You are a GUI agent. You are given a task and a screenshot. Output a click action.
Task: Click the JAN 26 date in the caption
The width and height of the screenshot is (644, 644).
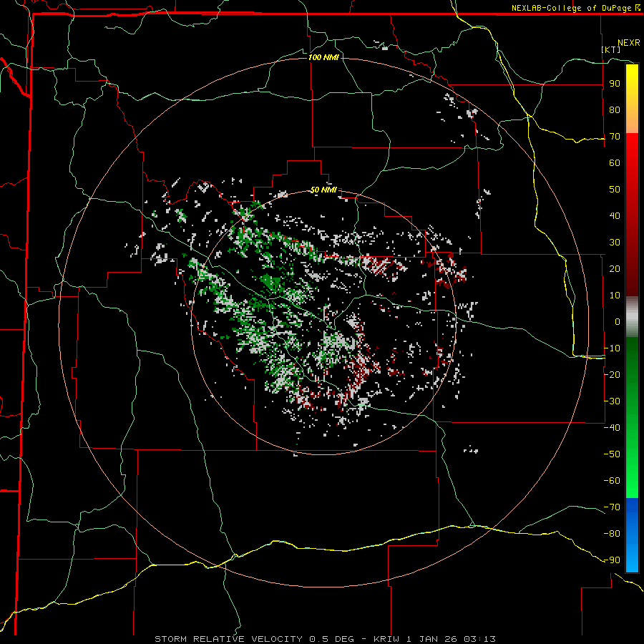click(x=438, y=639)
